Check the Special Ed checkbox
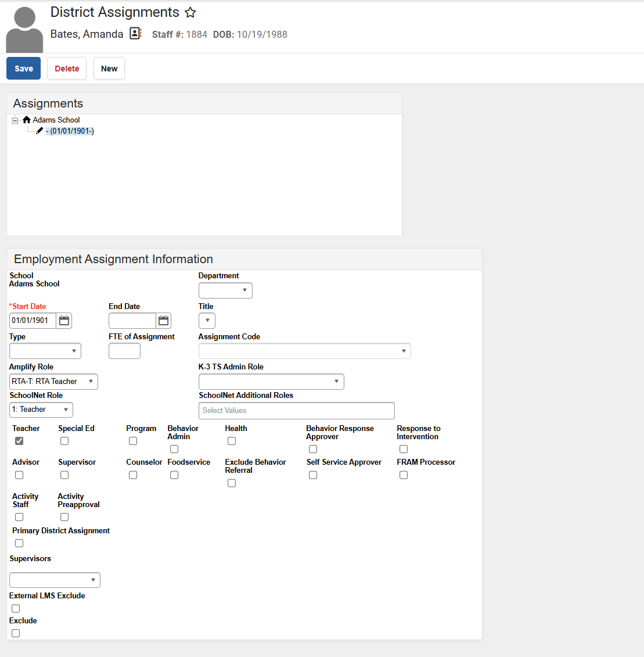The image size is (644, 657). pyautogui.click(x=64, y=441)
